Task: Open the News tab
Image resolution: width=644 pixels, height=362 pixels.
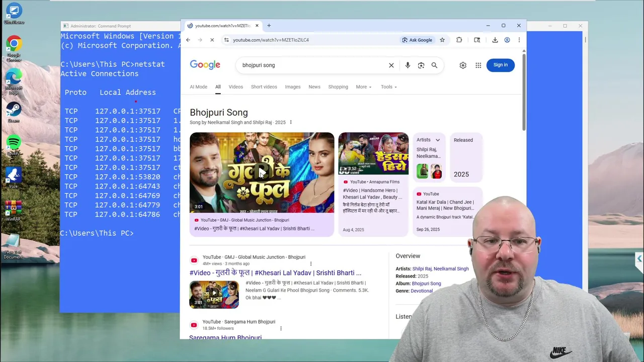Action: pos(314,87)
